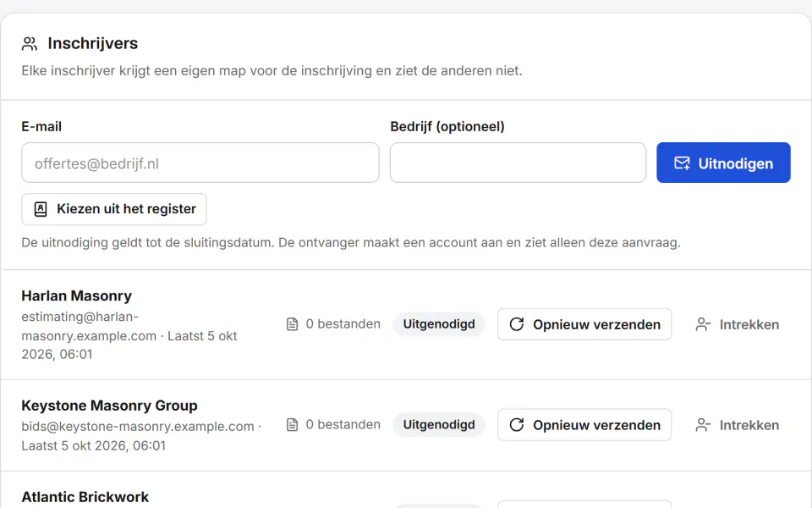Viewport: 812px width, 508px height.
Task: Click Intrekken for Harlan Masonry
Action: 737,324
